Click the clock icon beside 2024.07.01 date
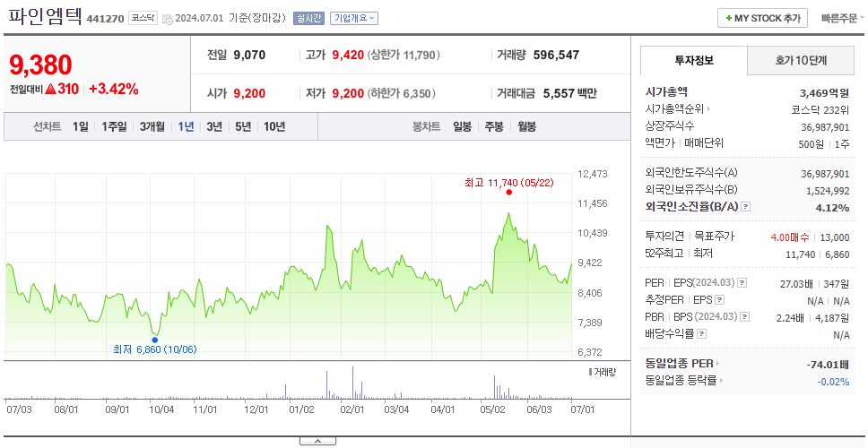 [168, 19]
